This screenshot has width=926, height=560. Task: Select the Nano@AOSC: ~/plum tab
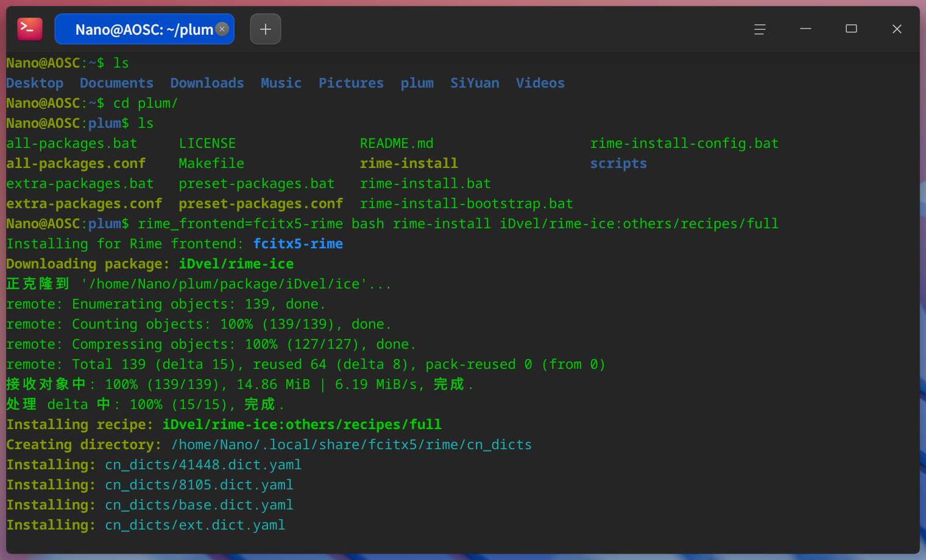tap(144, 29)
